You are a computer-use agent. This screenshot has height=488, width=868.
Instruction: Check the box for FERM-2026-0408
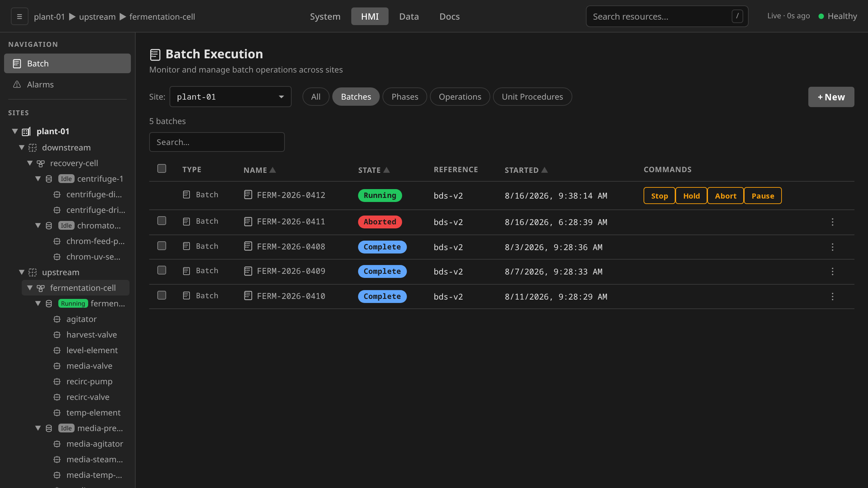click(162, 246)
